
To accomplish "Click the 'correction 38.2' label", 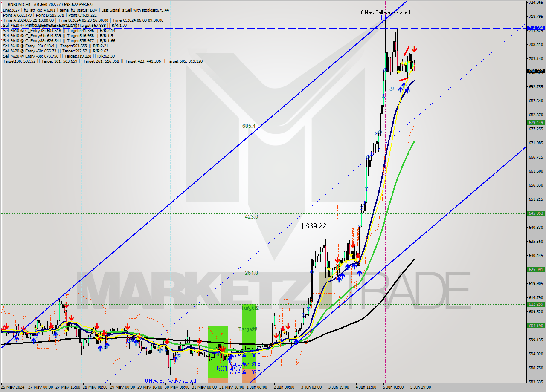I will pyautogui.click(x=245, y=355).
